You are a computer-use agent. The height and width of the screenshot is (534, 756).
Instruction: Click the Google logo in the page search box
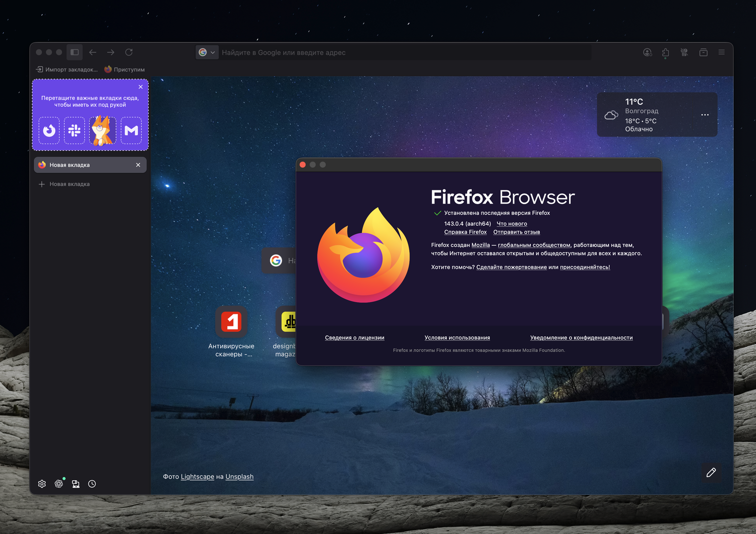(x=276, y=260)
